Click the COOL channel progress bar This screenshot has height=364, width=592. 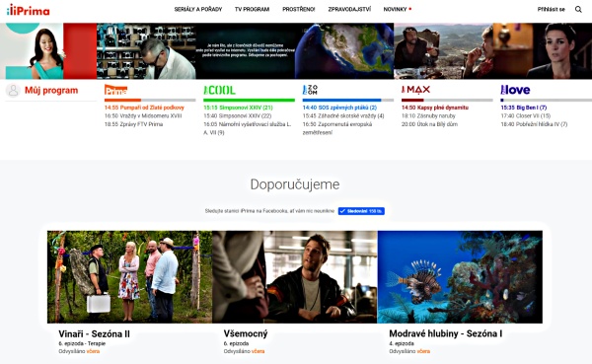pos(250,100)
